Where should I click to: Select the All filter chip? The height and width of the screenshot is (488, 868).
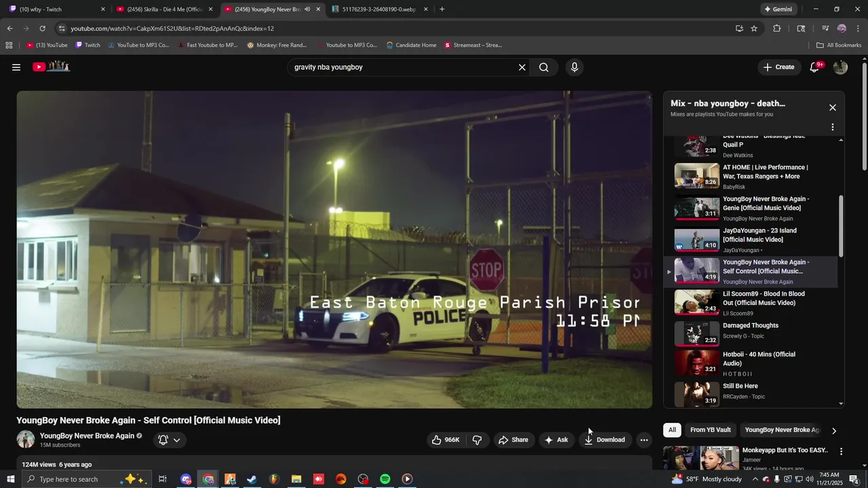pyautogui.click(x=672, y=430)
